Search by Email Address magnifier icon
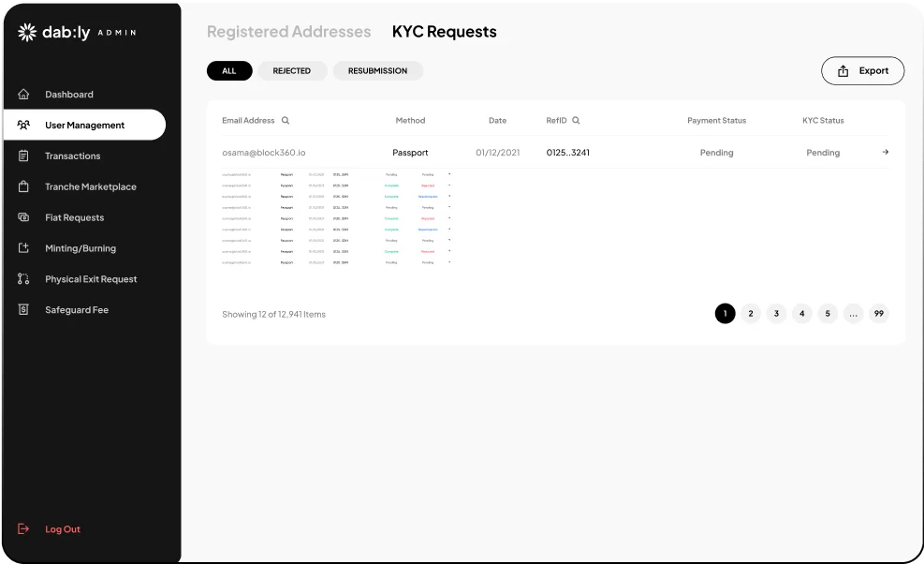Screen dimensions: 924x564 point(286,120)
